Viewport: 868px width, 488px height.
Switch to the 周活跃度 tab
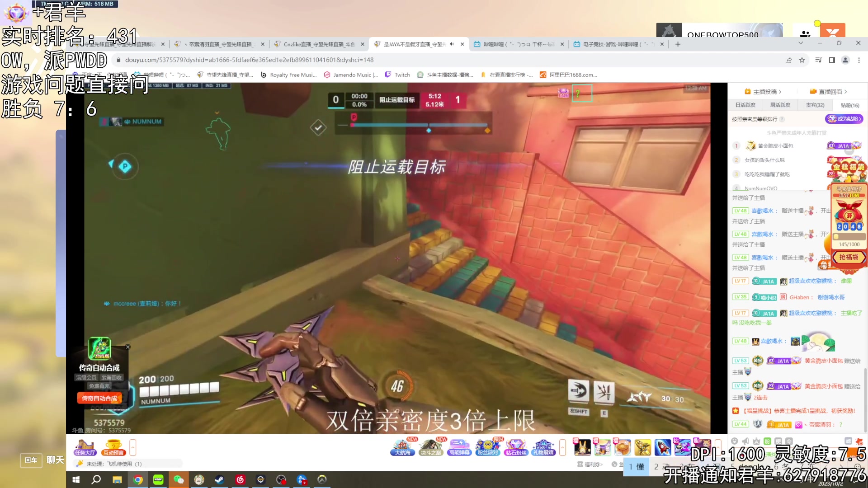[780, 105]
